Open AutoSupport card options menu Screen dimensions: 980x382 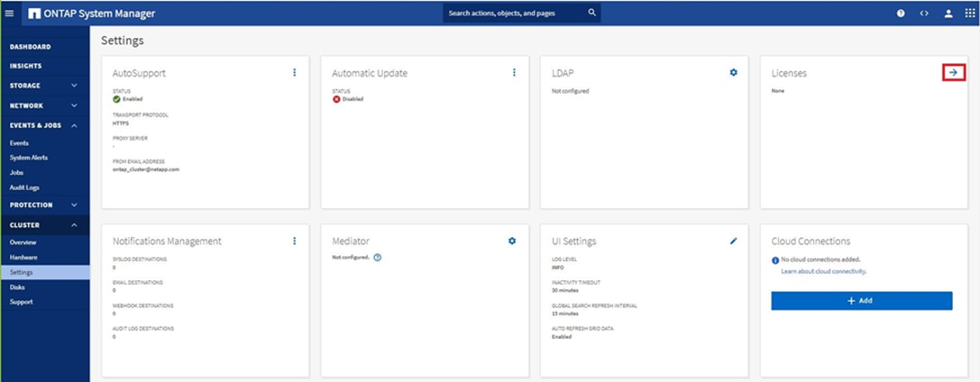coord(295,72)
